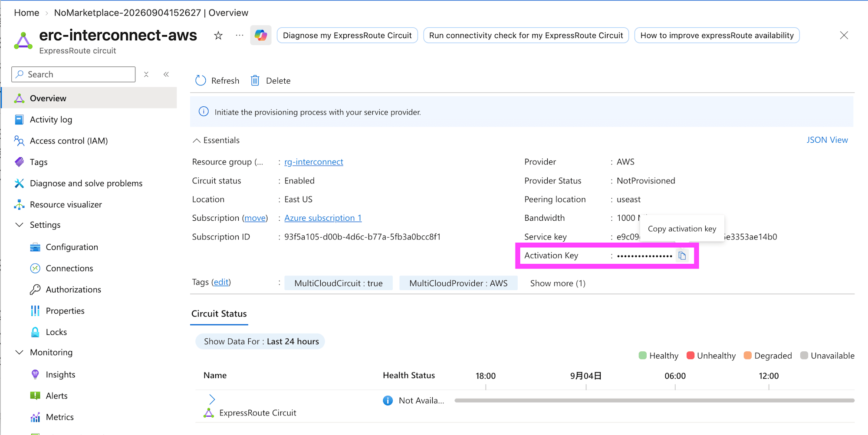
Task: Click the Refresh circular arrow icon
Action: pyautogui.click(x=201, y=81)
